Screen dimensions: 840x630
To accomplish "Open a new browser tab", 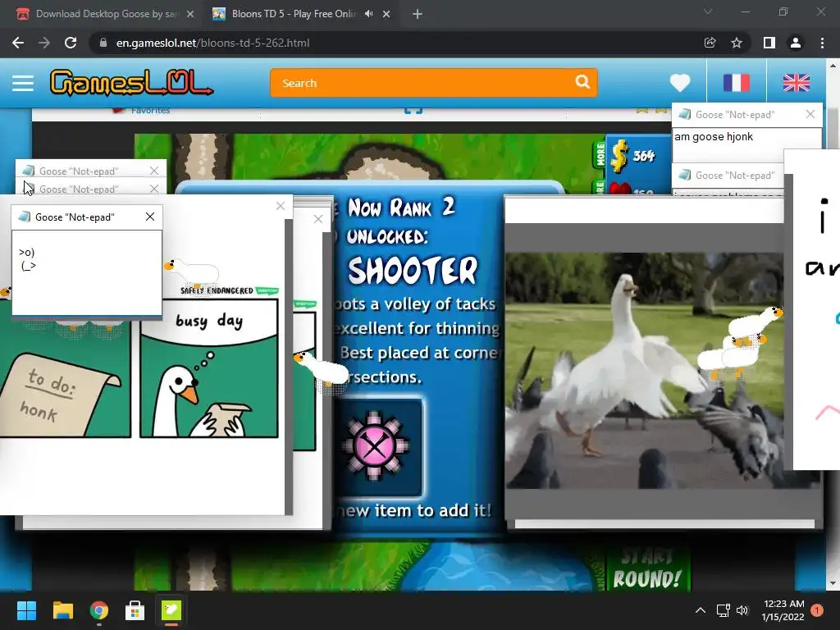I will (418, 14).
